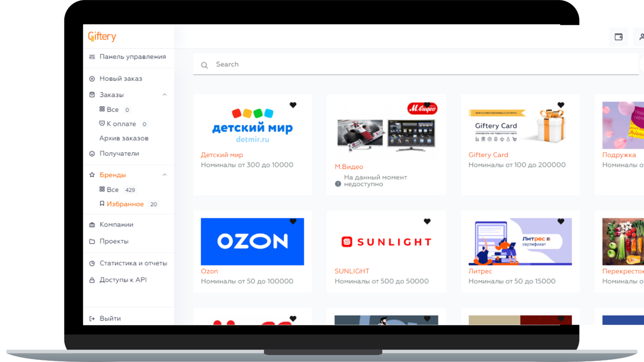The image size is (644, 362).
Task: Click the Детский мир logo thumbnail
Action: (253, 125)
